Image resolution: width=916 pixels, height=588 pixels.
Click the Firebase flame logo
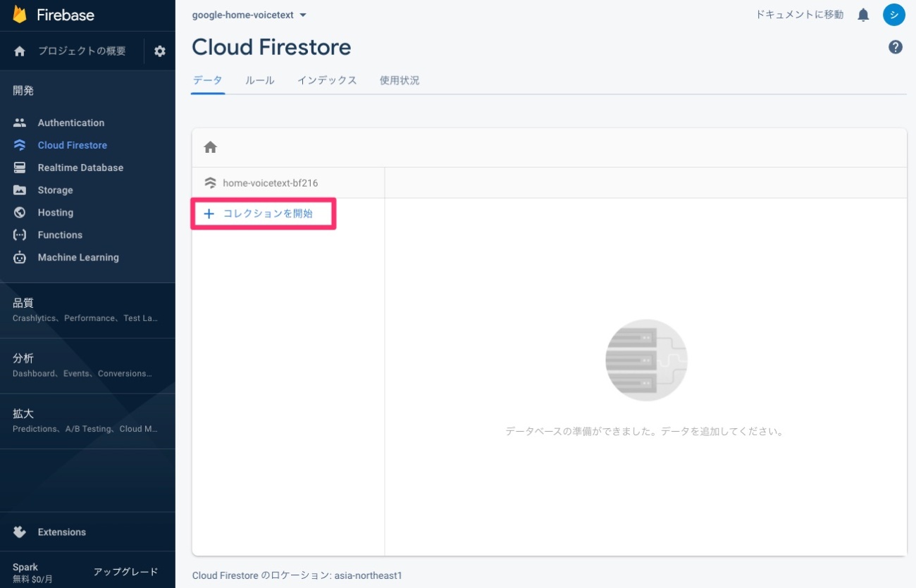[20, 14]
